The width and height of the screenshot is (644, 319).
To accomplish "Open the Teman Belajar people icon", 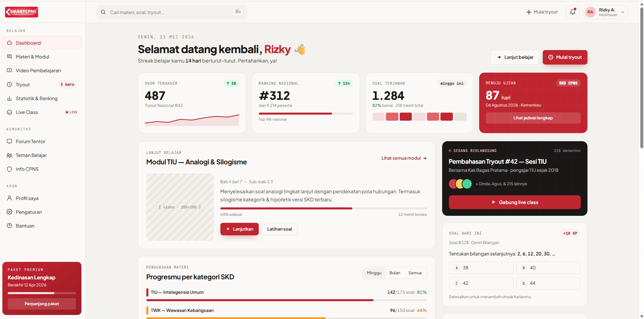I will point(9,155).
